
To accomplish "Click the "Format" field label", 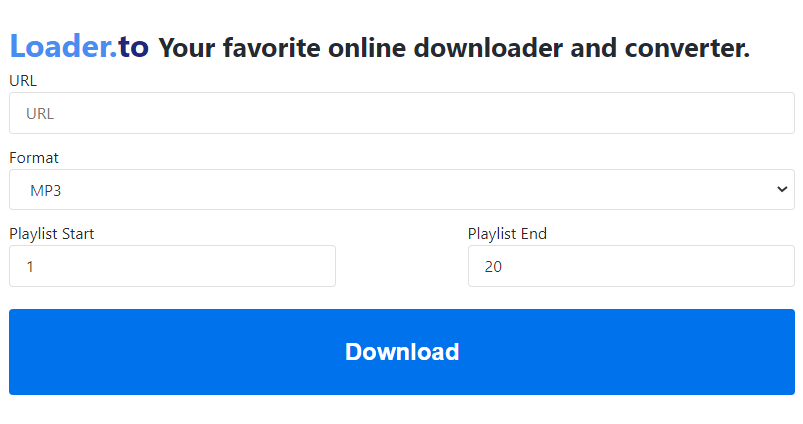I will 34,158.
